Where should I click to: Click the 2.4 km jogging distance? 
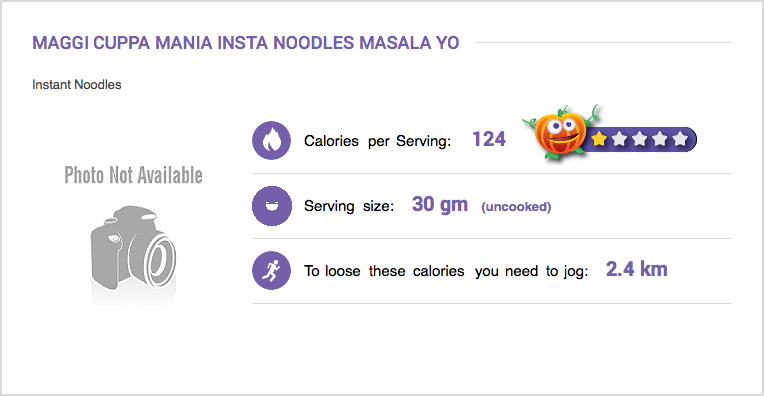(637, 269)
